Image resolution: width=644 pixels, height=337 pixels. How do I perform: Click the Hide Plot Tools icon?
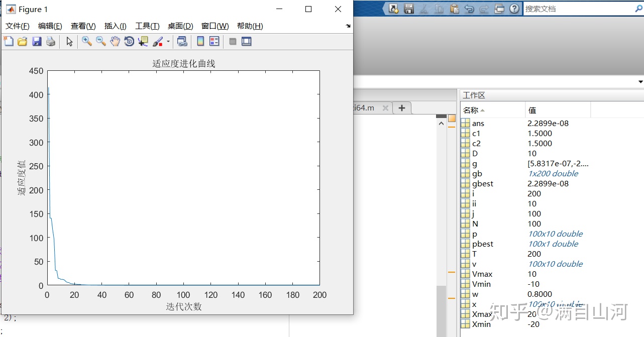point(233,42)
